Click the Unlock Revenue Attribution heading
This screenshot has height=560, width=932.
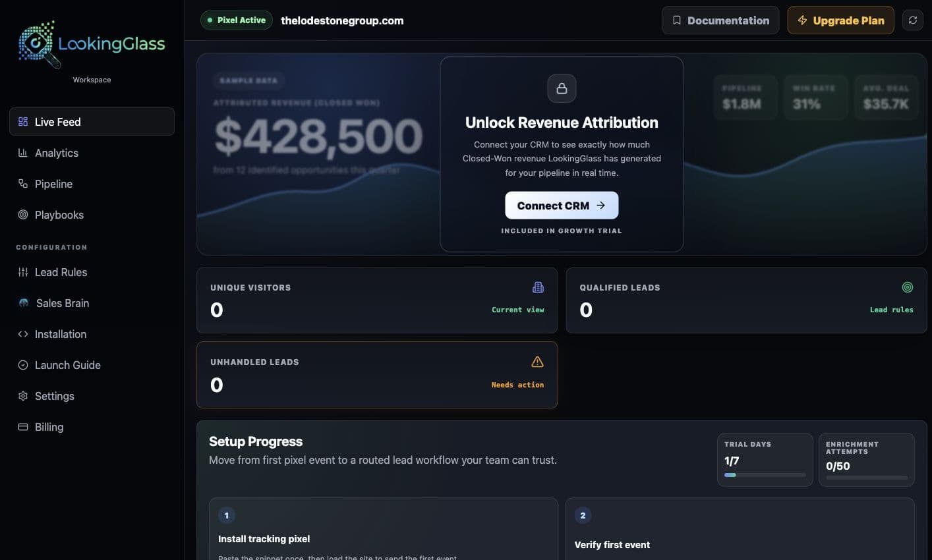click(562, 123)
